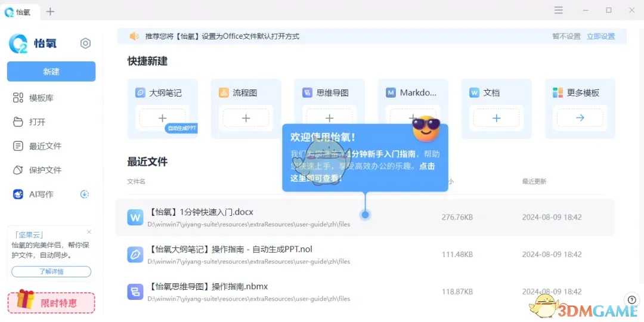Viewport: 644px width, 322px height.
Task: Create a new 流程图 with plus box
Action: click(246, 118)
